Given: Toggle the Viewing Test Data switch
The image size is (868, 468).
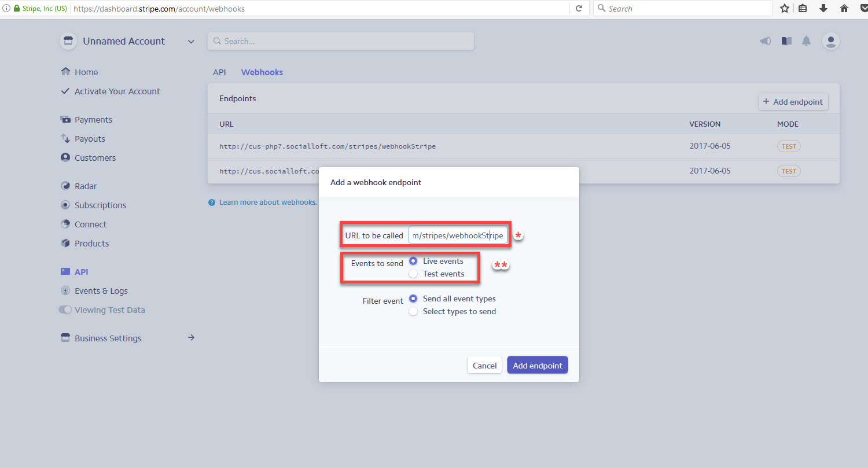Looking at the screenshot, I should (x=65, y=309).
